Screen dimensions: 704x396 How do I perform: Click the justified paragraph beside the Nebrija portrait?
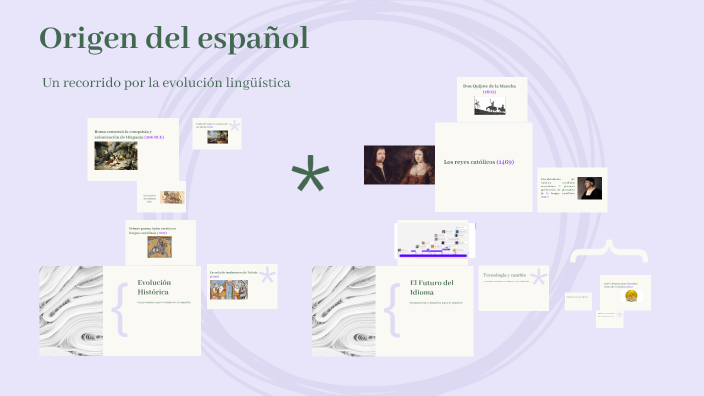point(558,188)
